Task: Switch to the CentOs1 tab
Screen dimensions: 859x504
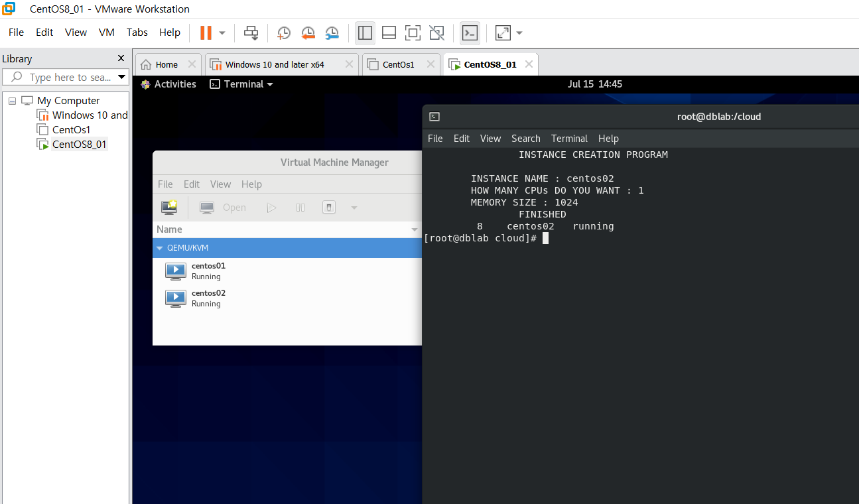Action: coord(399,64)
